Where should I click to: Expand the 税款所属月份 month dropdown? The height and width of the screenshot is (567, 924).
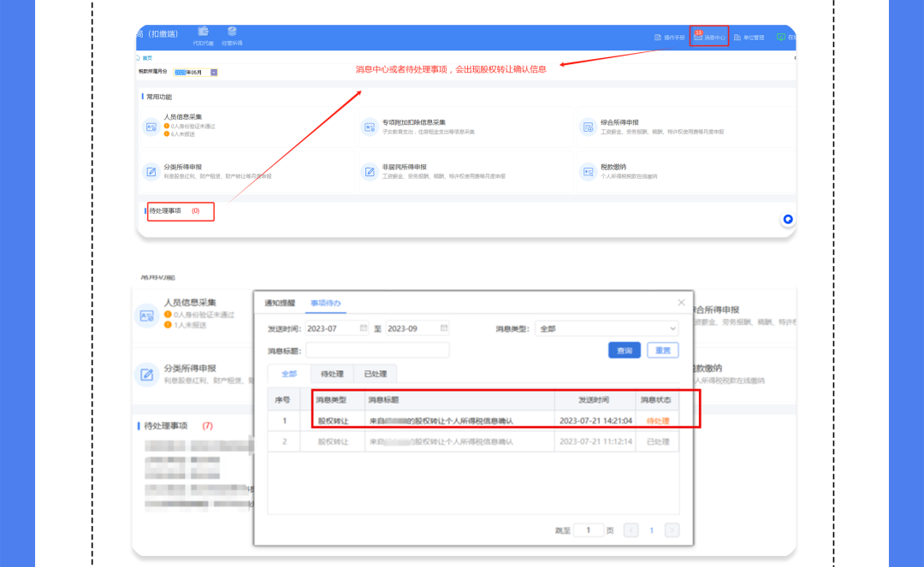(214, 73)
